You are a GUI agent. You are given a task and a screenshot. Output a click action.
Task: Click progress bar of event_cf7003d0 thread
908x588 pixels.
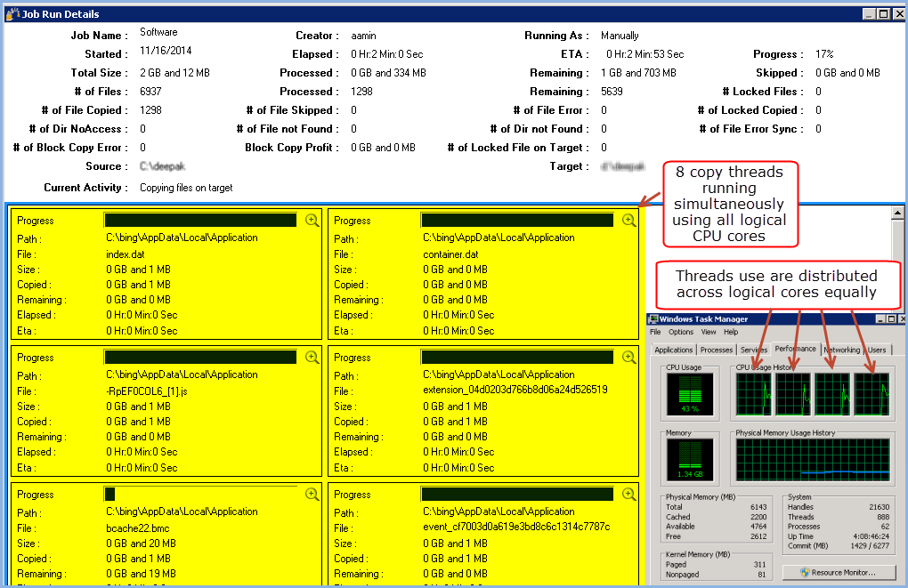518,495
